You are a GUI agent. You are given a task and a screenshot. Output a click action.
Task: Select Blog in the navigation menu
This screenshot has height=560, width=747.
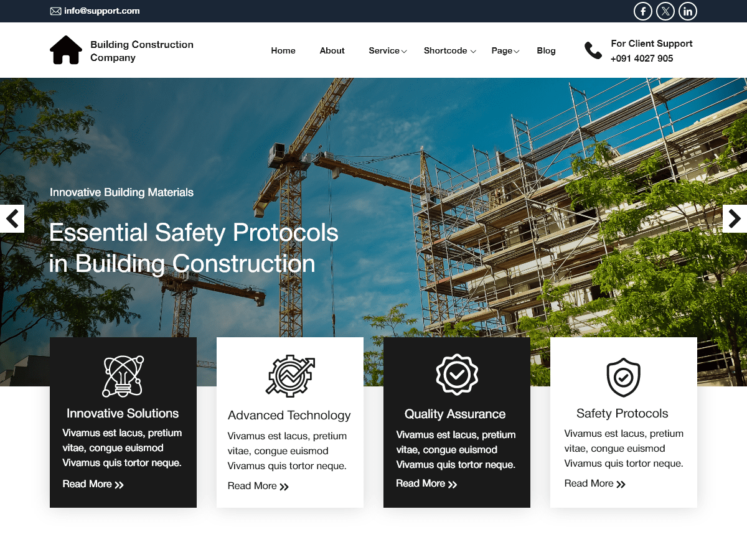(x=546, y=50)
